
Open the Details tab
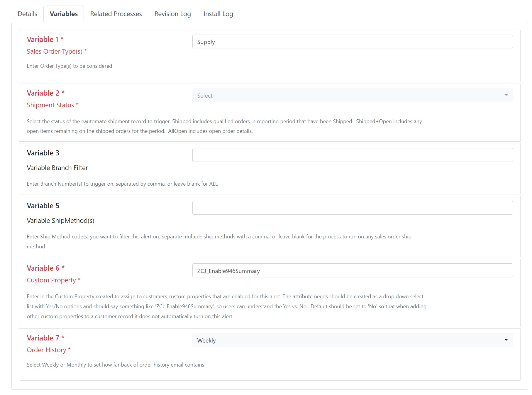click(28, 14)
